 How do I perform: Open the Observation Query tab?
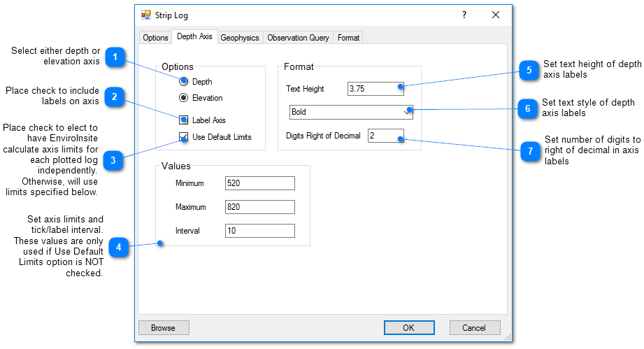298,38
